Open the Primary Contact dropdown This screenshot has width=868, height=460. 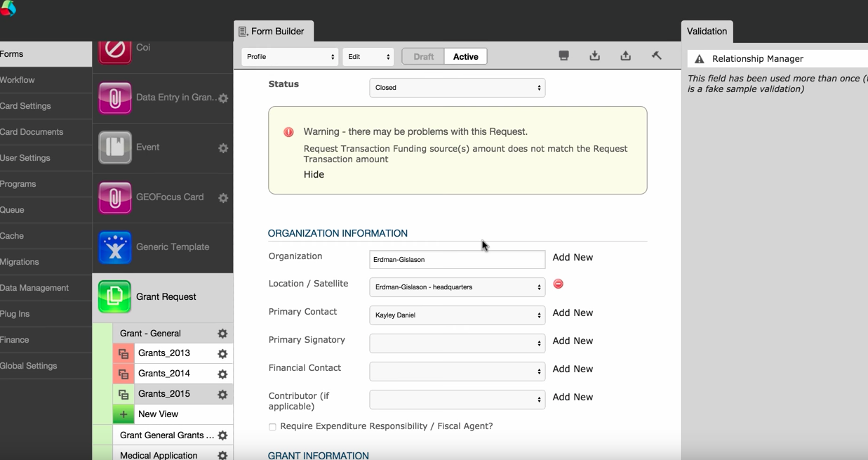[x=457, y=315]
